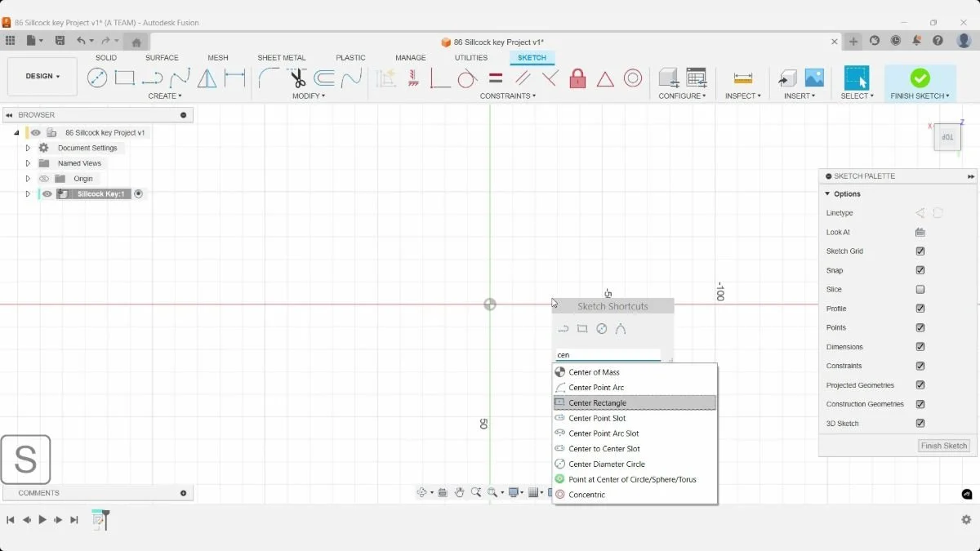
Task: Open the Change Parameters table icon
Action: pyautogui.click(x=696, y=78)
